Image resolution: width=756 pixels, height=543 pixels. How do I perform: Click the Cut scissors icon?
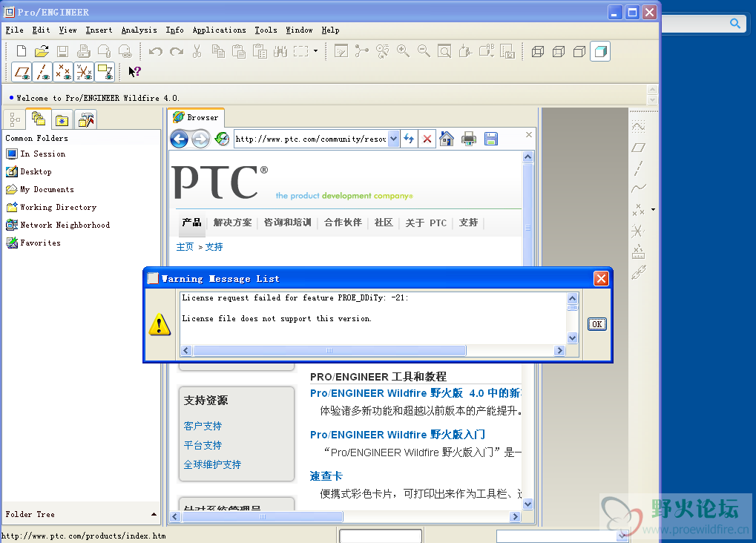point(197,51)
